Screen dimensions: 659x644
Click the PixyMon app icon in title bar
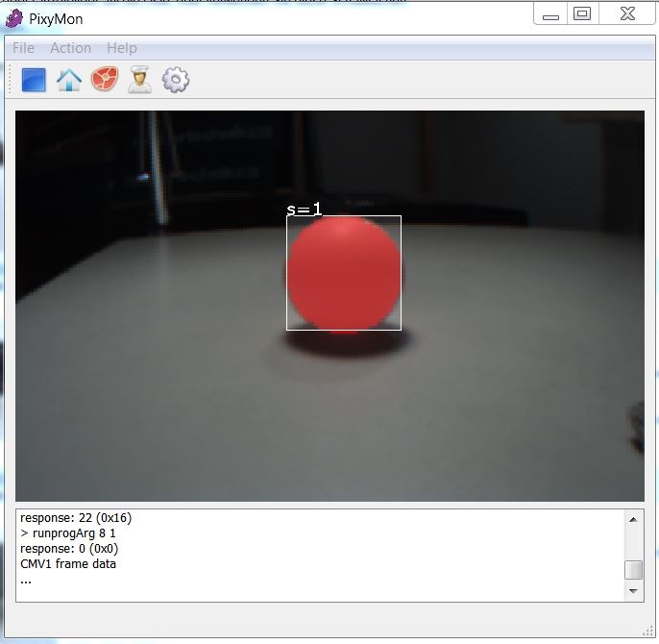(x=14, y=19)
